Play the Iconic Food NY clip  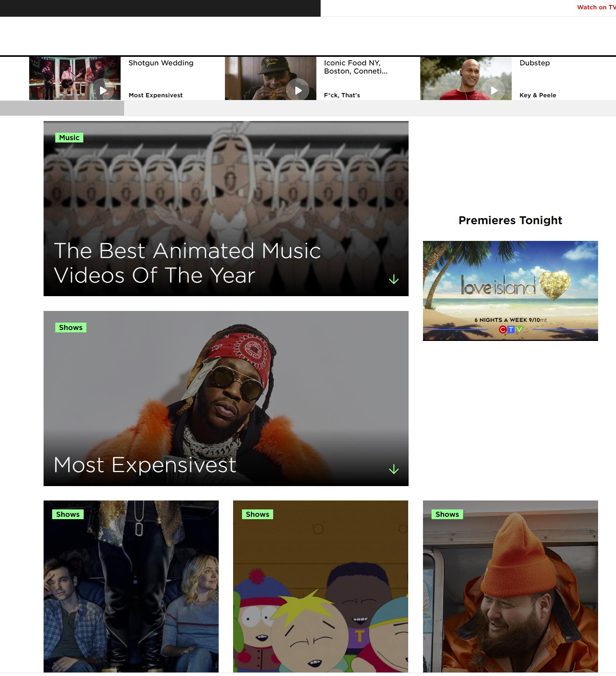coord(298,90)
